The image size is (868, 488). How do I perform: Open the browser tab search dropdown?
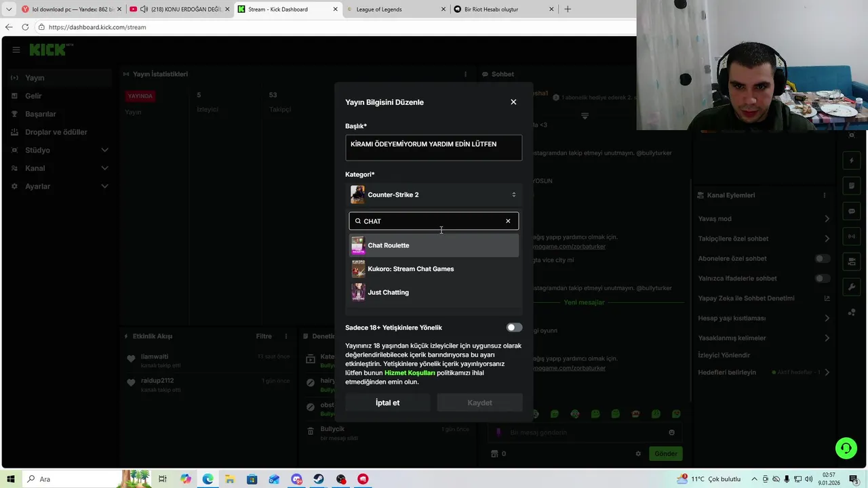click(8, 9)
